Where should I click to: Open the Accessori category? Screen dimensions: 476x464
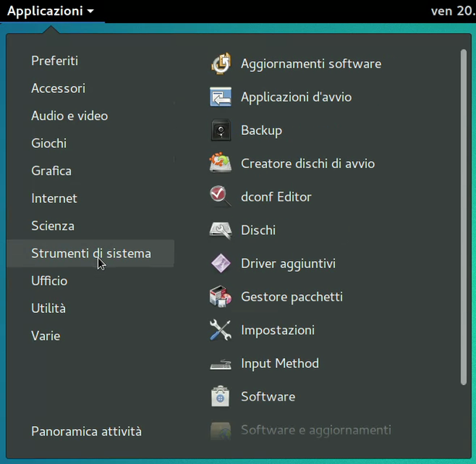coord(58,88)
